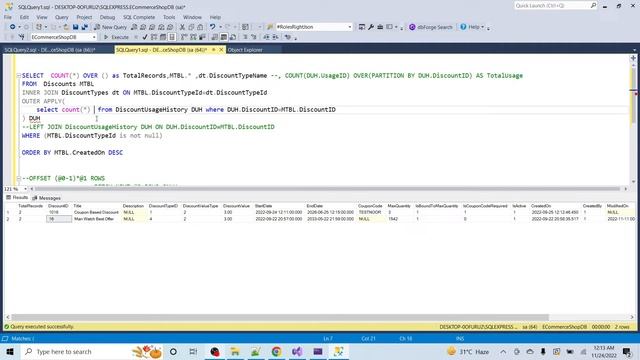Screen dimensions: 640x360
Task: Select the Coupon Based Discount cell
Action: click(x=96, y=212)
